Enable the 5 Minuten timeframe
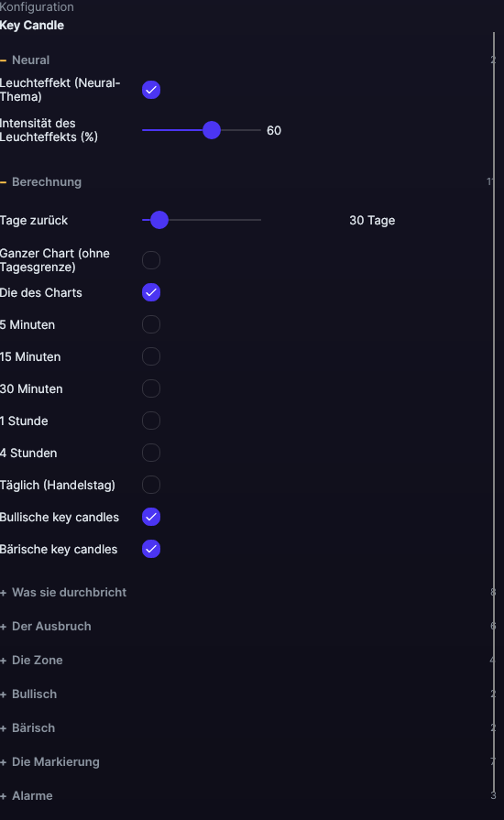The height and width of the screenshot is (820, 504). tap(151, 324)
